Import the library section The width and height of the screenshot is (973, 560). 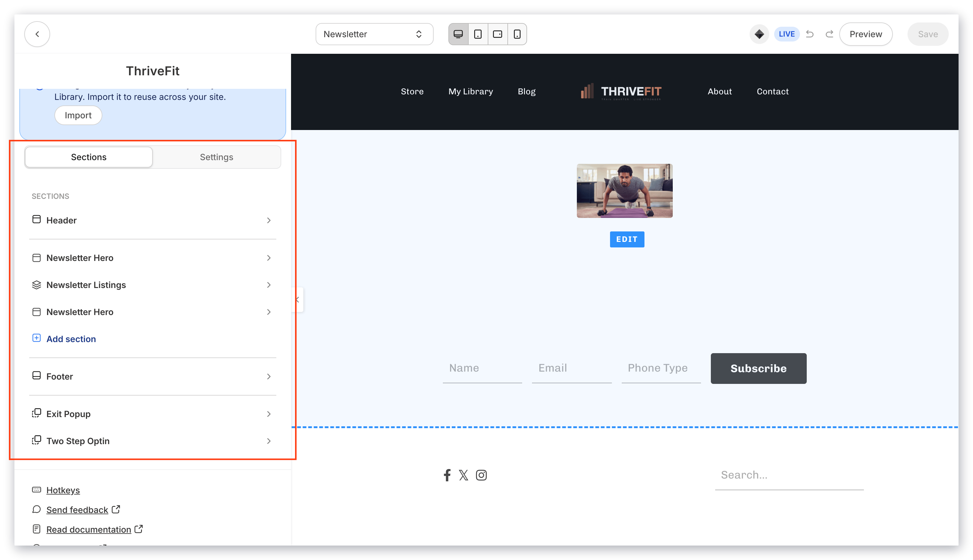(x=78, y=115)
